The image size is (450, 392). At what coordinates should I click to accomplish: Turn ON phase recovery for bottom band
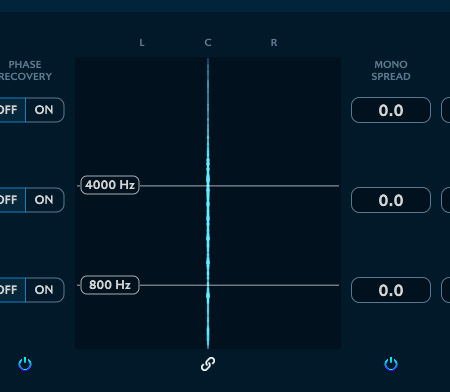click(x=45, y=290)
